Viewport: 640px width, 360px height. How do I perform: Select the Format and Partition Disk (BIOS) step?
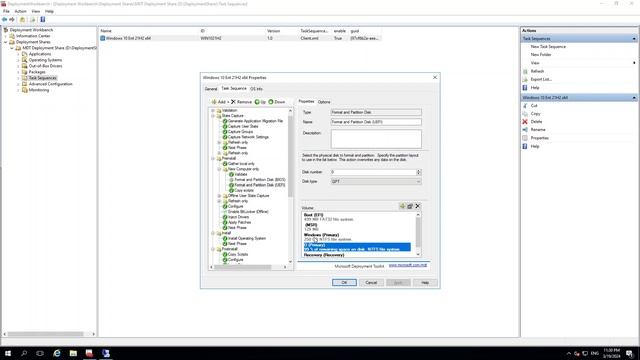pyautogui.click(x=260, y=180)
